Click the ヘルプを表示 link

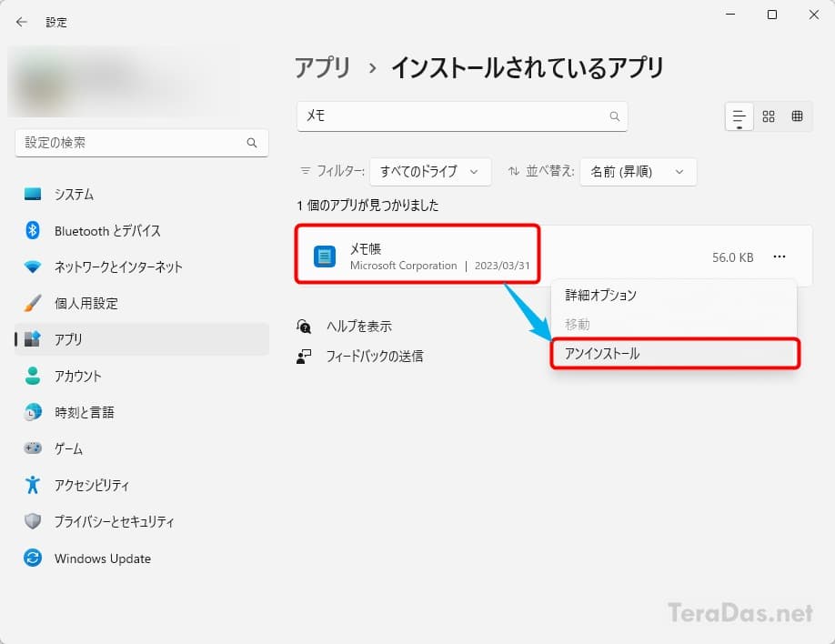pos(359,327)
